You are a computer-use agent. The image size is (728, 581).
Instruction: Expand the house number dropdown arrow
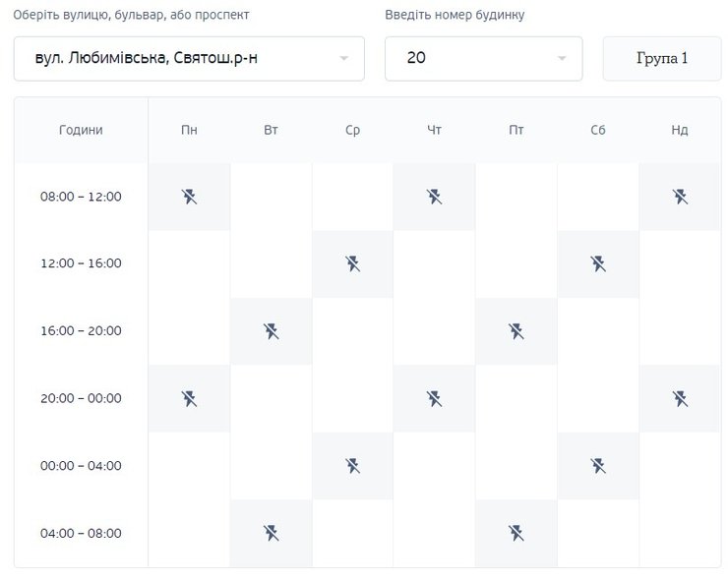click(x=562, y=59)
